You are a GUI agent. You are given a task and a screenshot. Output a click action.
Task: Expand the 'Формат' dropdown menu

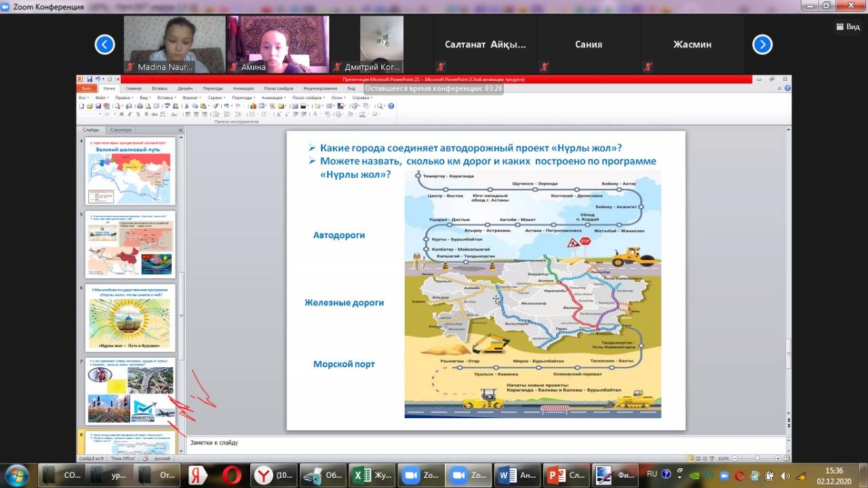[x=191, y=98]
